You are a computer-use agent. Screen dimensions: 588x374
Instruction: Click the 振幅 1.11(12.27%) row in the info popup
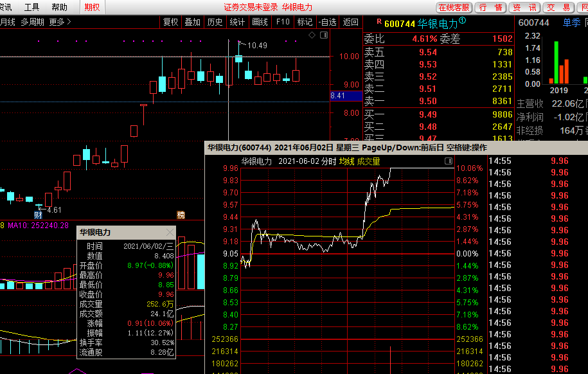pyautogui.click(x=127, y=333)
